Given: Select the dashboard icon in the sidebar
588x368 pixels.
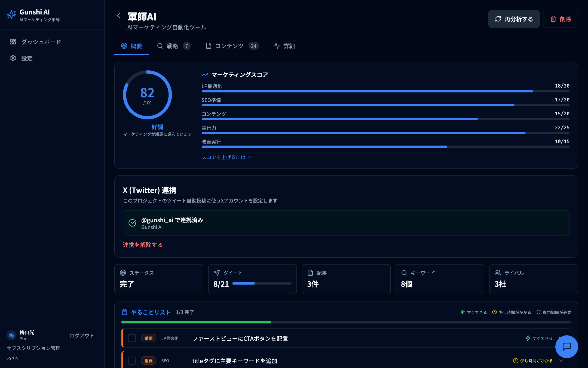Looking at the screenshot, I should click(x=13, y=42).
